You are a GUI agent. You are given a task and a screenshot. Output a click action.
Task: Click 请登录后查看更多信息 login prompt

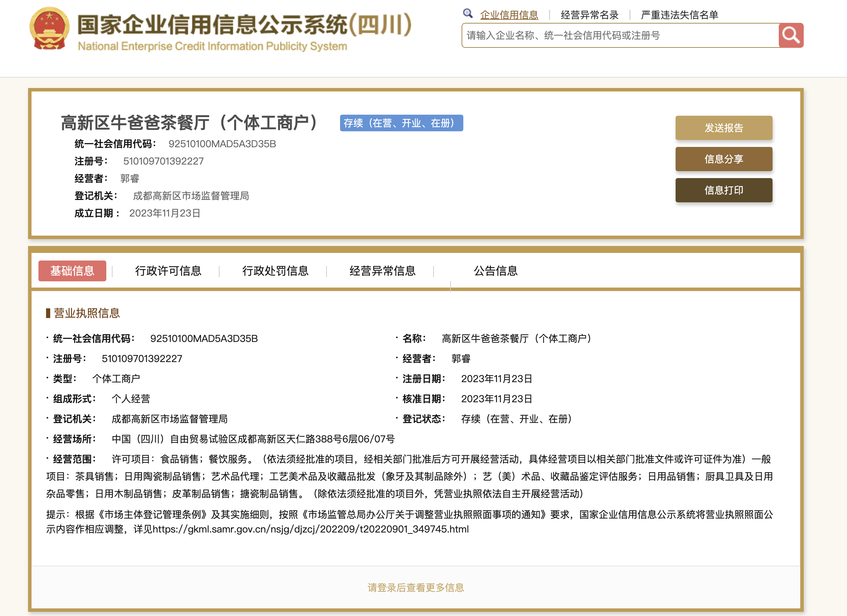pos(416,588)
